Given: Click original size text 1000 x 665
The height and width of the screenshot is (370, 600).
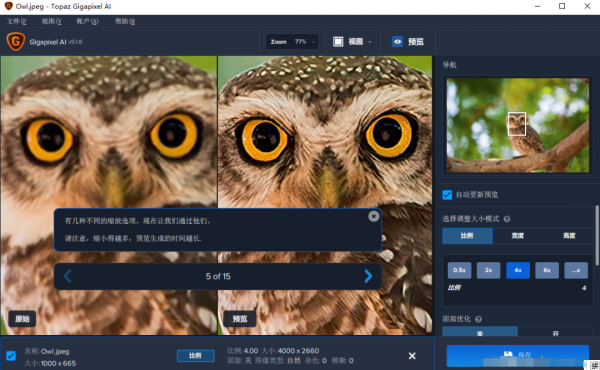Looking at the screenshot, I should coord(58,363).
